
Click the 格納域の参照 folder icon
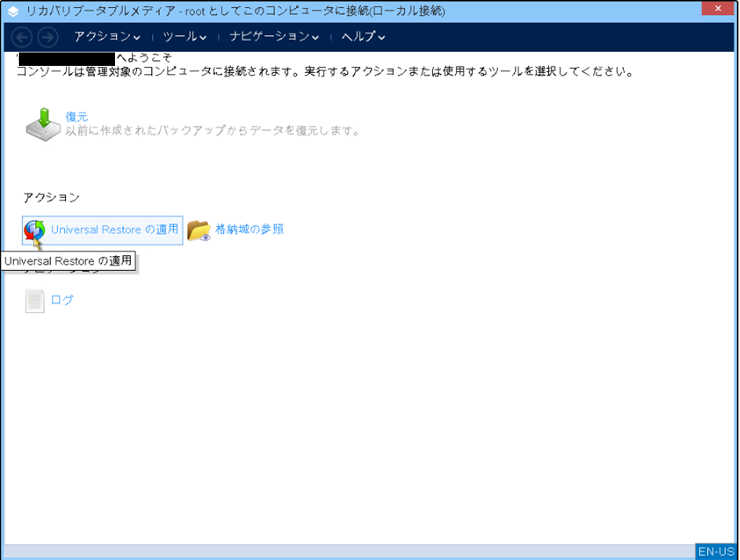pos(199,230)
